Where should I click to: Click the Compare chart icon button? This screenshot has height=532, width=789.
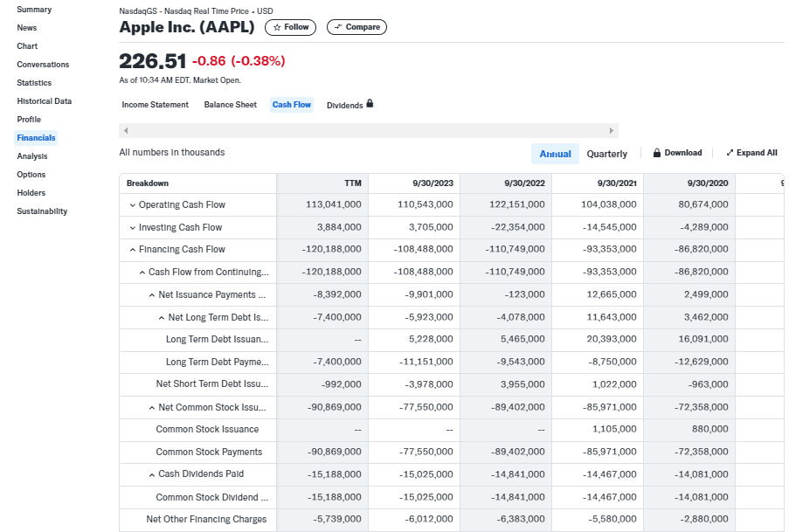338,27
